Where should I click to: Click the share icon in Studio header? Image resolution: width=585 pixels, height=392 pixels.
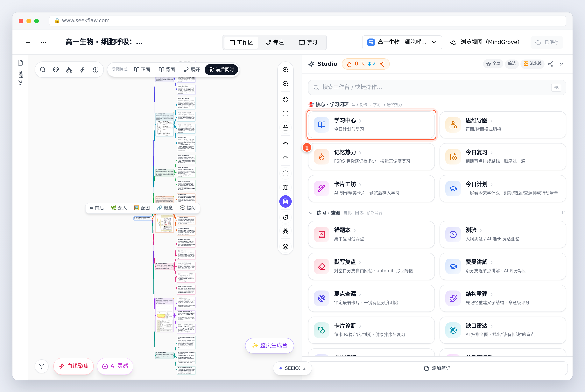click(x=551, y=64)
